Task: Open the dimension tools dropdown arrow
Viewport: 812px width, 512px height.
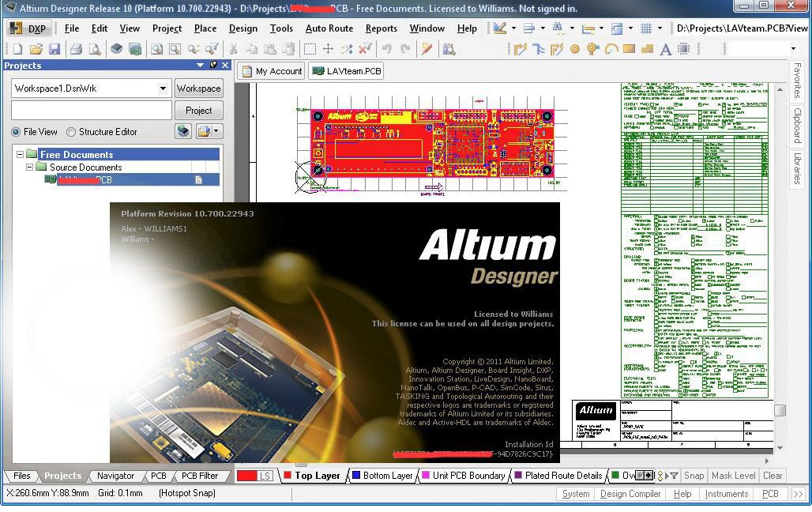Action: (601, 28)
